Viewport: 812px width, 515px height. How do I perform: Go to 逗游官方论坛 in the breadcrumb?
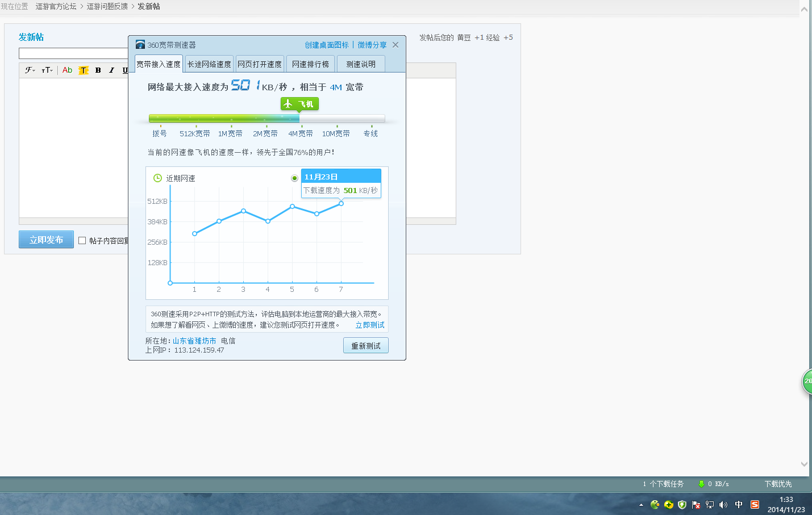[x=56, y=6]
